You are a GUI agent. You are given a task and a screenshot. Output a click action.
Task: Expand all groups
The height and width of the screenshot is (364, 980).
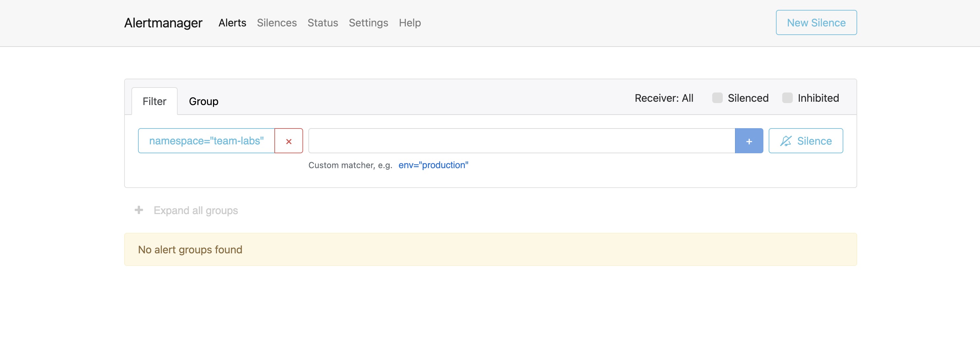[195, 210]
